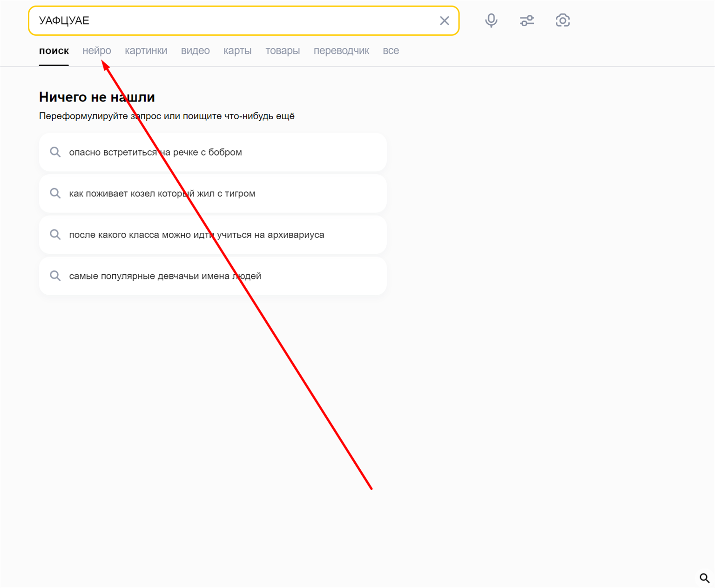715x588 pixels.
Task: Focus the search field containing УАФЦУАЕ
Action: tap(233, 20)
